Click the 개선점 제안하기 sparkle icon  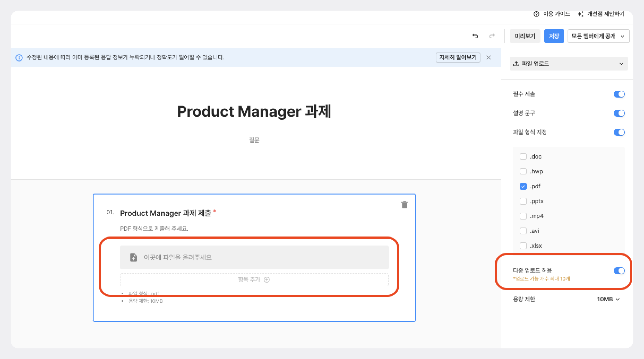point(580,14)
